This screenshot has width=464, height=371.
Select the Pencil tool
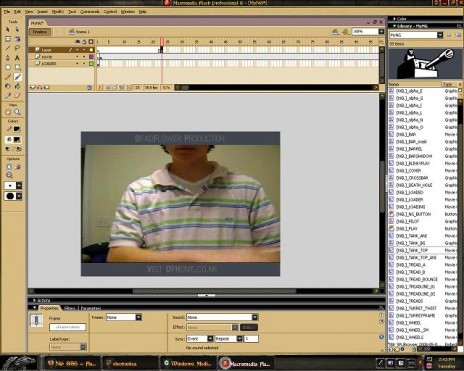pos(8,77)
